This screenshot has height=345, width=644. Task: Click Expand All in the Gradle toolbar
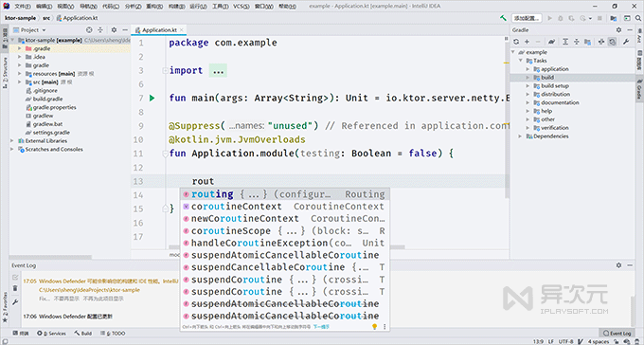pyautogui.click(x=565, y=42)
